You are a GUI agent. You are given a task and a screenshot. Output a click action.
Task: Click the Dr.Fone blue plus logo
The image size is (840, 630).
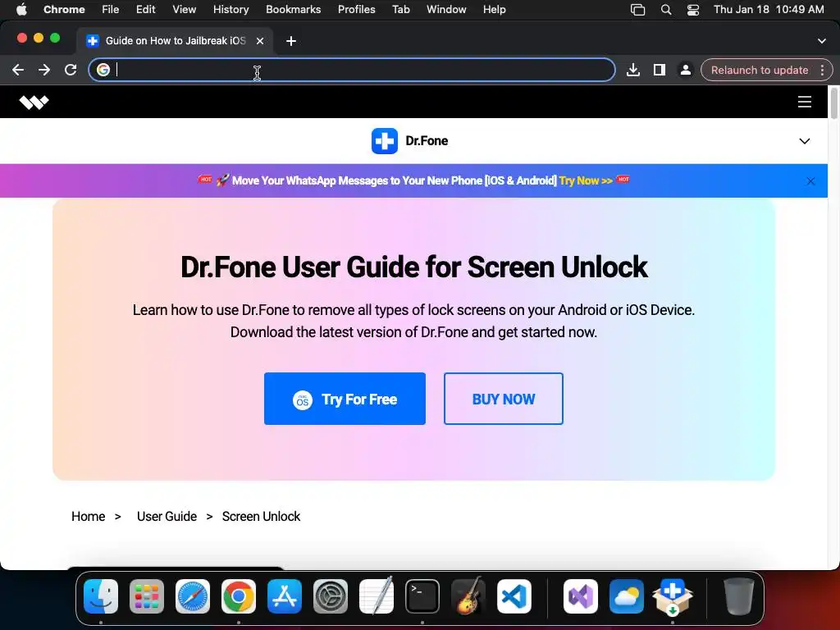click(x=384, y=141)
